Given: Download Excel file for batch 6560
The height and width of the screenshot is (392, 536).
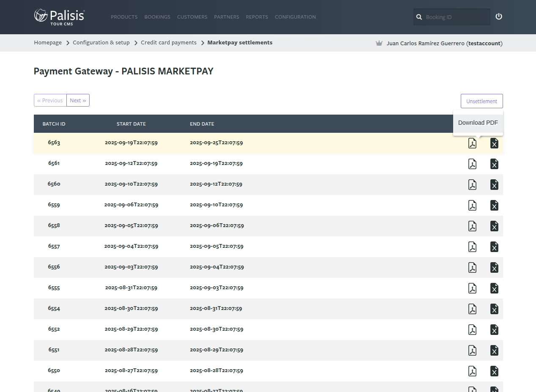Looking at the screenshot, I should (x=494, y=185).
